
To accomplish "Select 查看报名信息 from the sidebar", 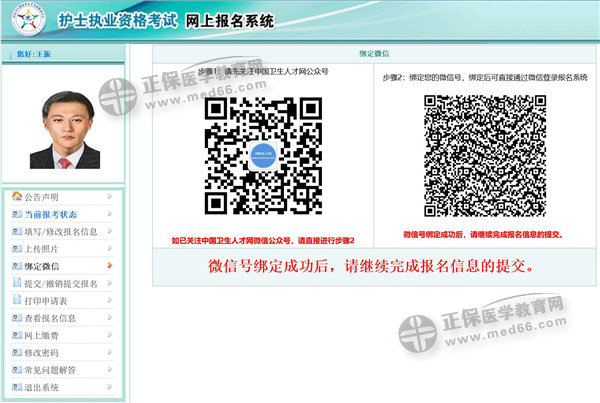I will tap(50, 318).
